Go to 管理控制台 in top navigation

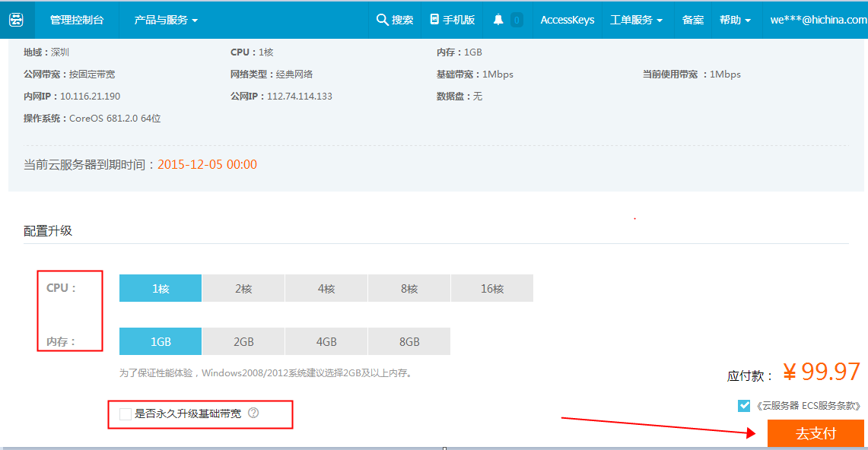[77, 20]
